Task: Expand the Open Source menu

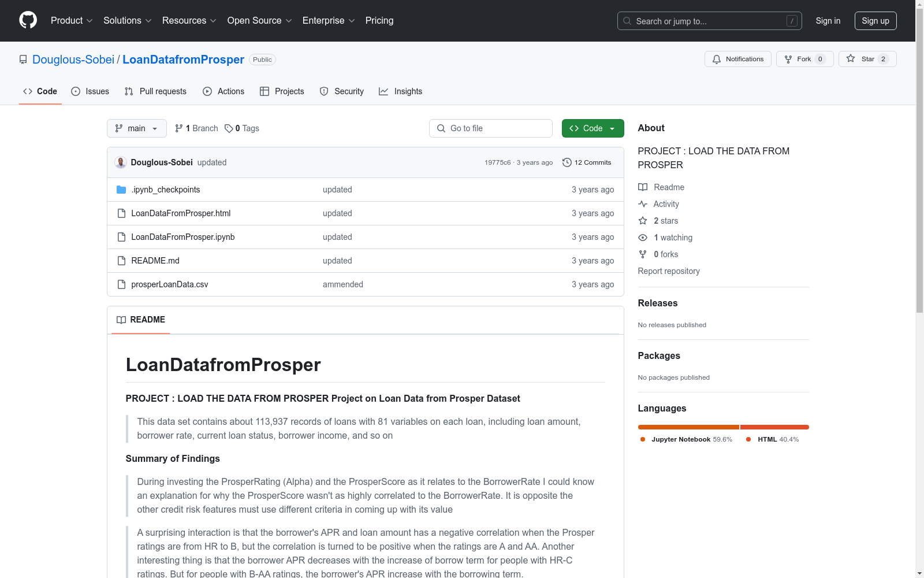Action: pyautogui.click(x=259, y=20)
